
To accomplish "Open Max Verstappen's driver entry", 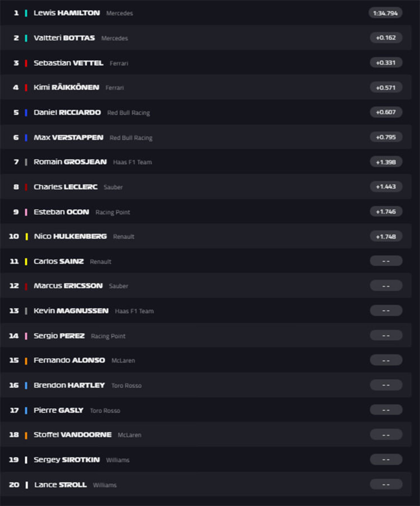I will tap(68, 138).
